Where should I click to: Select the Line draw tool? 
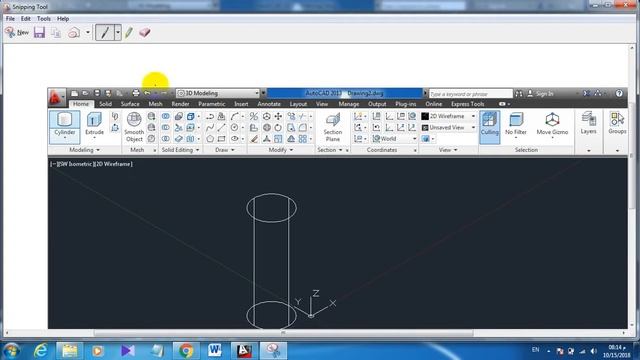point(222,128)
